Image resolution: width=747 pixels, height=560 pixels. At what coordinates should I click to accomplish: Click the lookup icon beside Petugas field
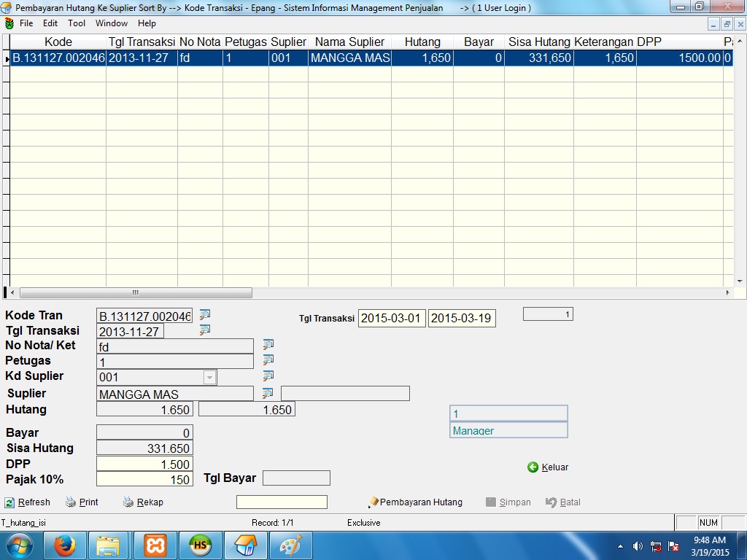click(x=268, y=360)
